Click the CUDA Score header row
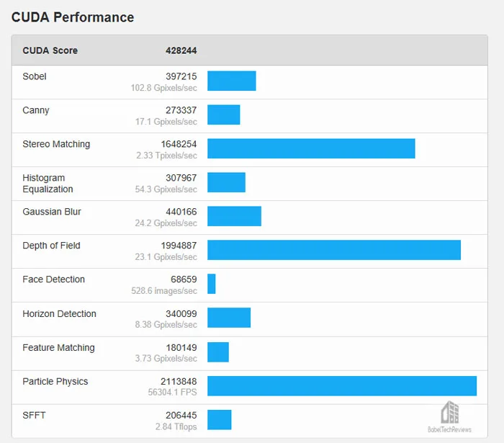 [250, 50]
